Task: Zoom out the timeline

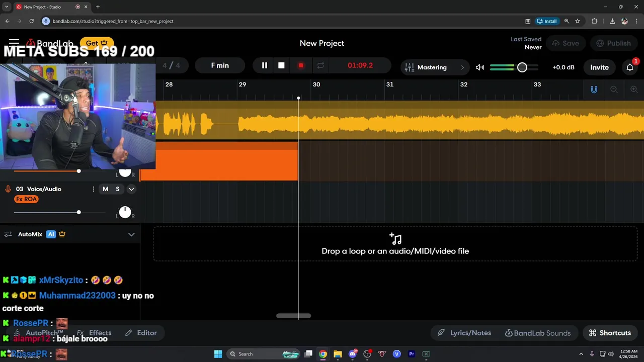Action: [x=614, y=89]
